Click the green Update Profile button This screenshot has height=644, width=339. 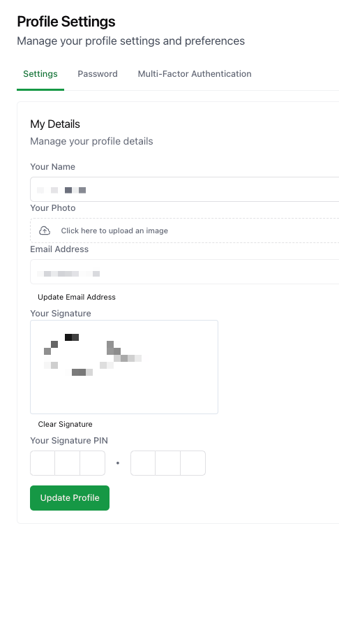click(70, 498)
